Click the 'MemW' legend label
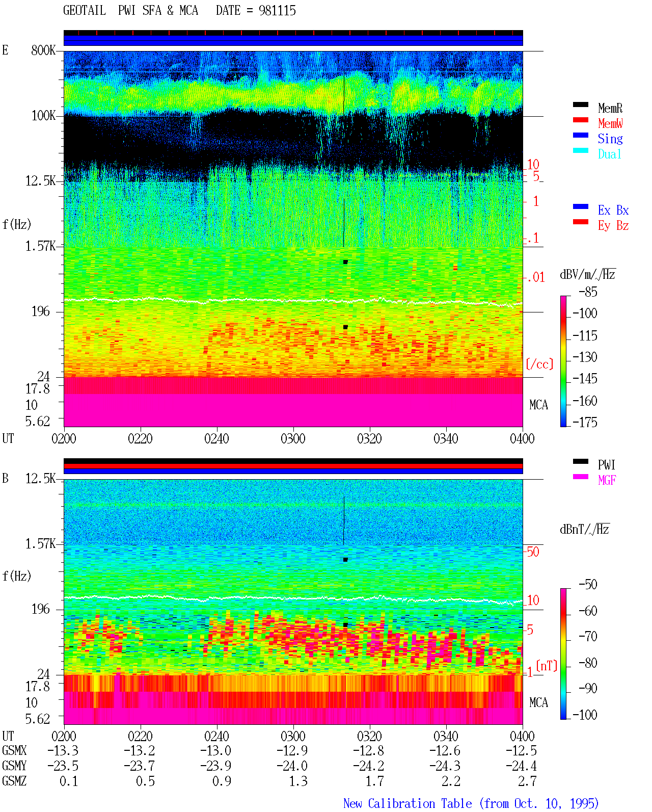The width and height of the screenshot is (652, 812). coord(610,123)
